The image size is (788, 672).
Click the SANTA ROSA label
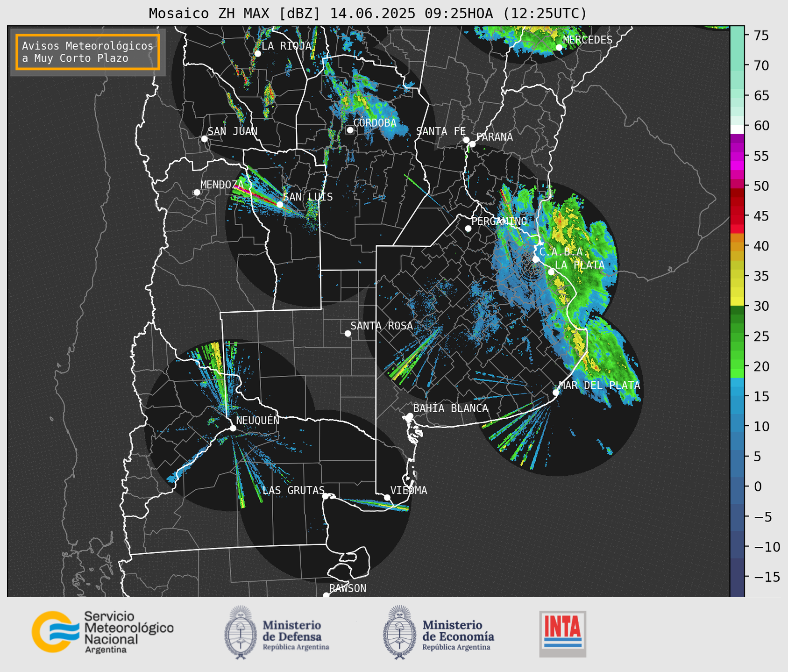[x=382, y=326]
